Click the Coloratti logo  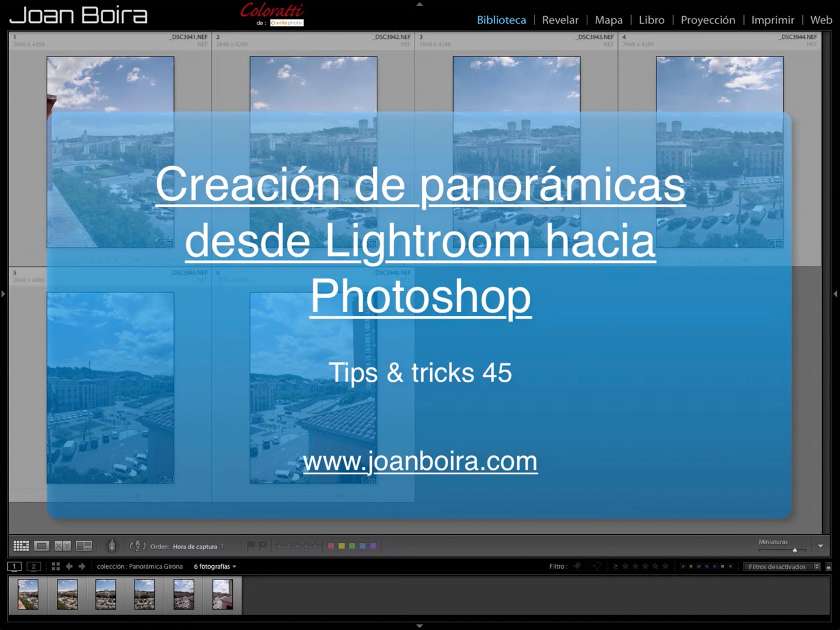272,14
